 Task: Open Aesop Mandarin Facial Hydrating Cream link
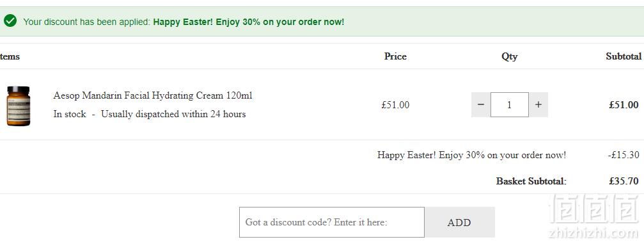point(153,95)
